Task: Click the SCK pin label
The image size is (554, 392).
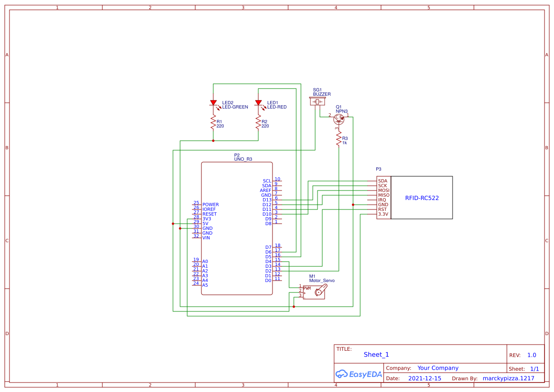Action: [x=382, y=186]
